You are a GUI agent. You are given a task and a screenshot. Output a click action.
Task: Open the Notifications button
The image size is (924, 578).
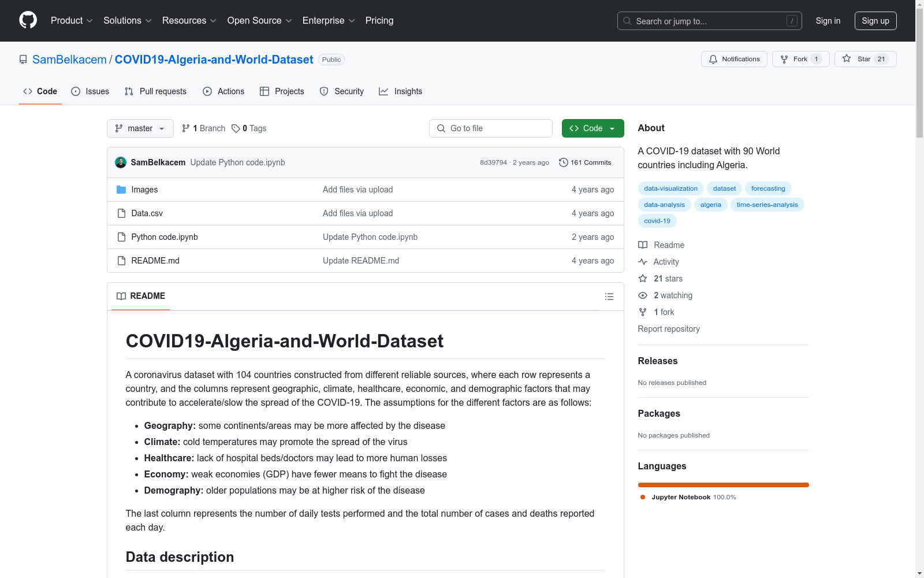[734, 59]
